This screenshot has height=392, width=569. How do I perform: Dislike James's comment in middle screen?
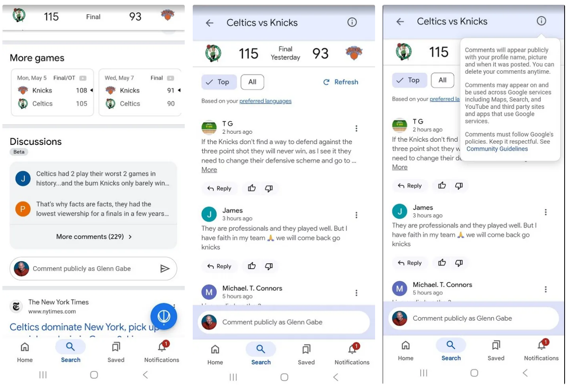(x=269, y=266)
